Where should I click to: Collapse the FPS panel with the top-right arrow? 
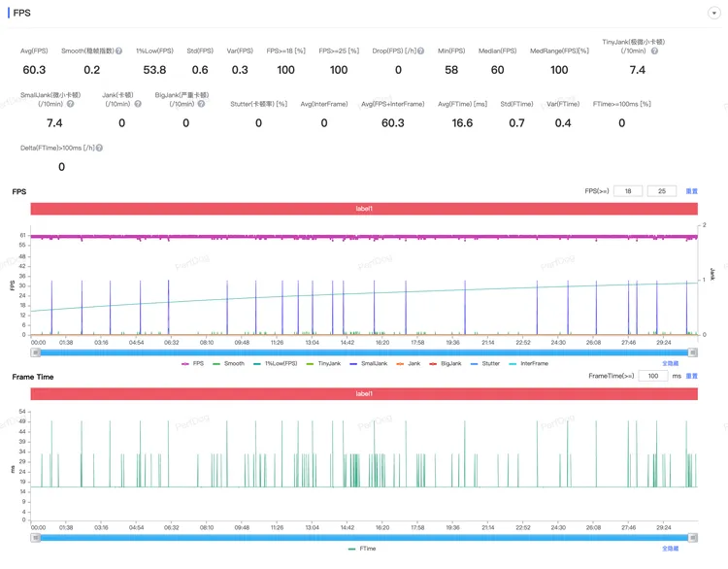tap(713, 13)
